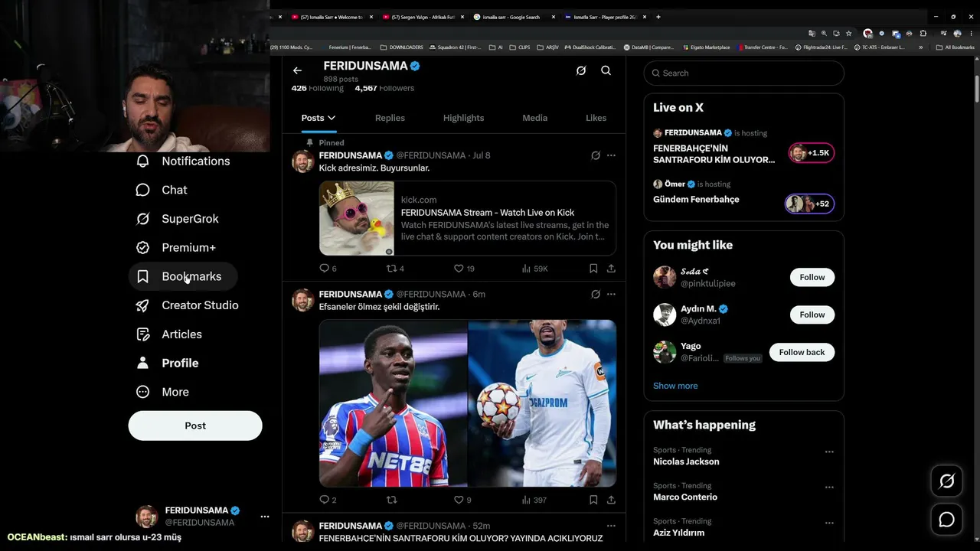Image resolution: width=980 pixels, height=551 pixels.
Task: Follow back Yago
Action: (x=802, y=352)
